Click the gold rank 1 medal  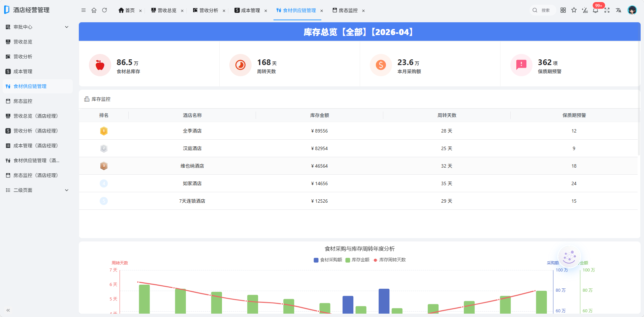click(x=104, y=131)
